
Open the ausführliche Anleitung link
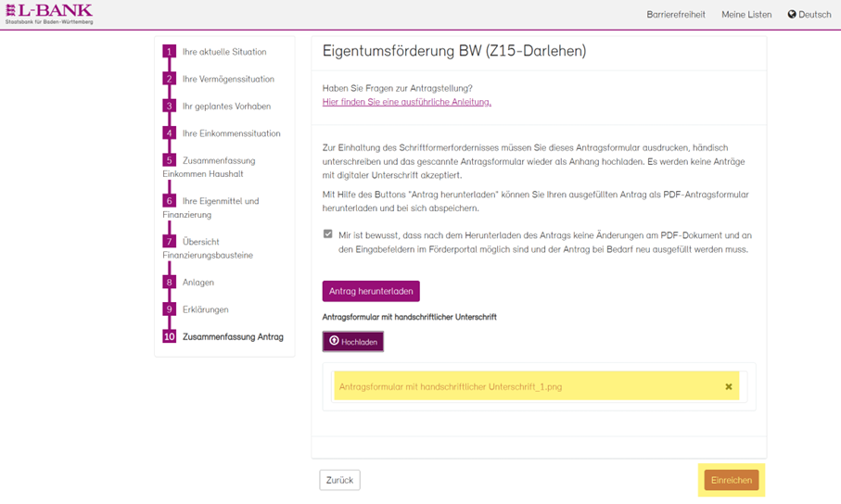pos(406,102)
